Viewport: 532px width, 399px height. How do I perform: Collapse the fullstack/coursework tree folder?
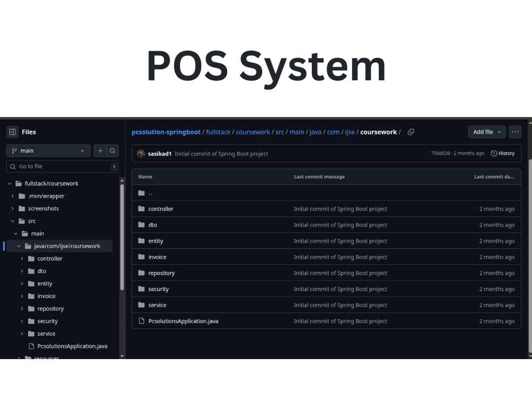pyautogui.click(x=10, y=184)
